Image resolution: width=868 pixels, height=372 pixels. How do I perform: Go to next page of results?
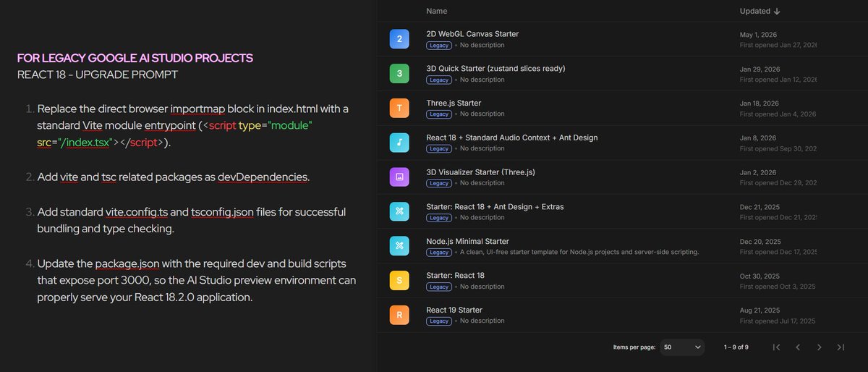820,347
